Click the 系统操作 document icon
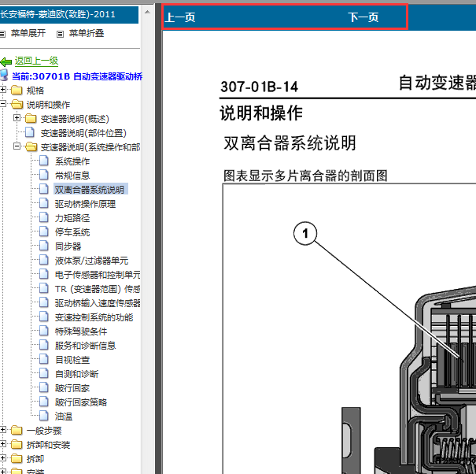476x474 pixels. click(44, 161)
